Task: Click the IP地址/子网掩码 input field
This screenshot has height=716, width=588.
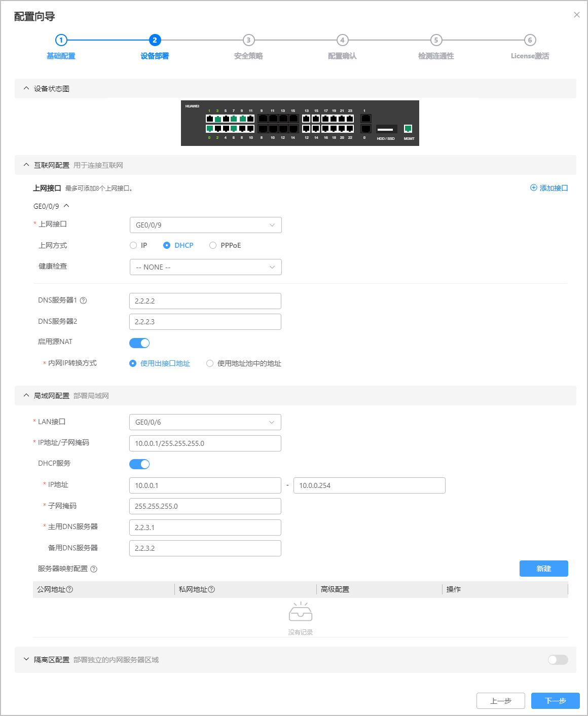Action: tap(205, 443)
